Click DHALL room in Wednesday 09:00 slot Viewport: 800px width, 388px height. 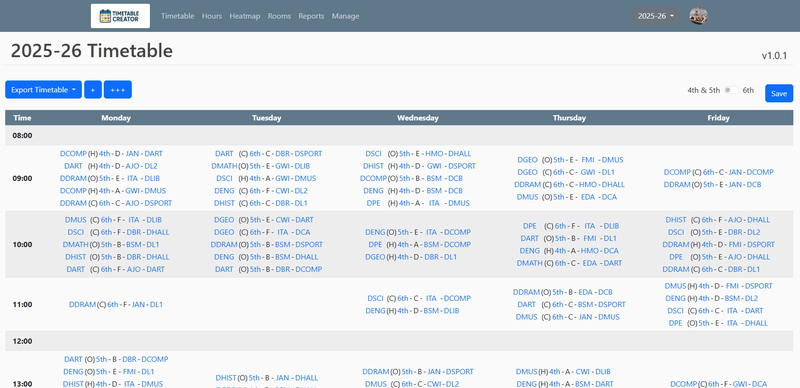[460, 153]
